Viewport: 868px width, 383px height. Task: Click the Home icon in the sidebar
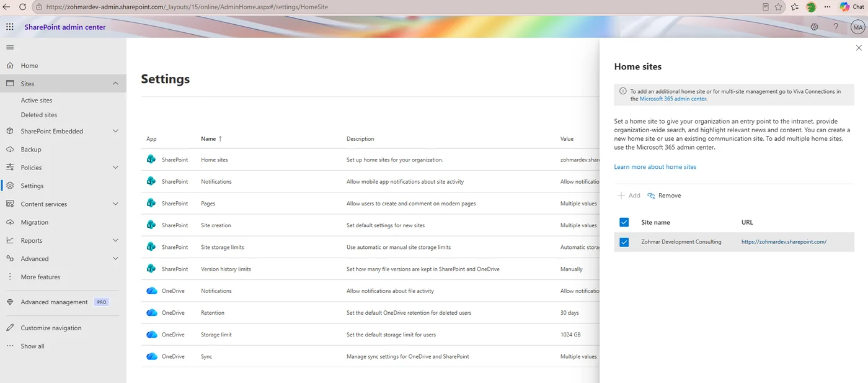(x=10, y=65)
